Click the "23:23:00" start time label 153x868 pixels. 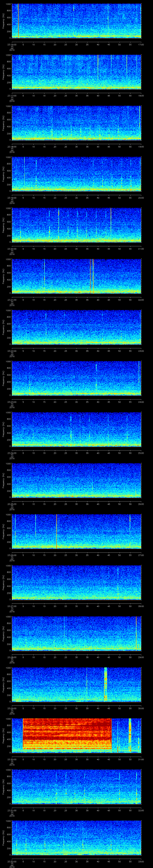click(12, 402)
